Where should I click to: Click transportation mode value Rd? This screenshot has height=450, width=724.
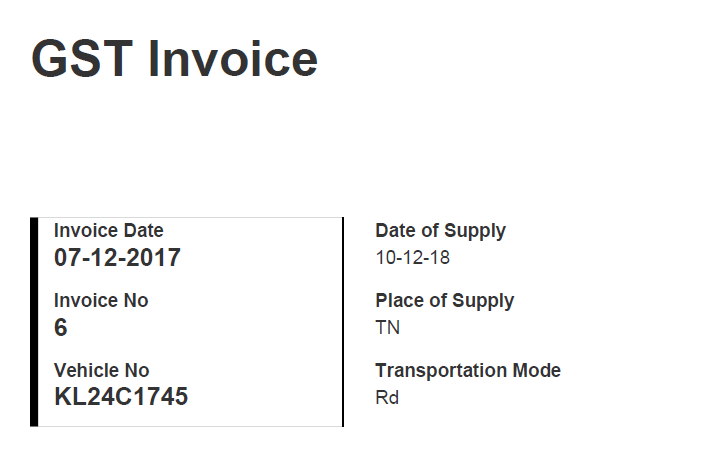pos(387,398)
